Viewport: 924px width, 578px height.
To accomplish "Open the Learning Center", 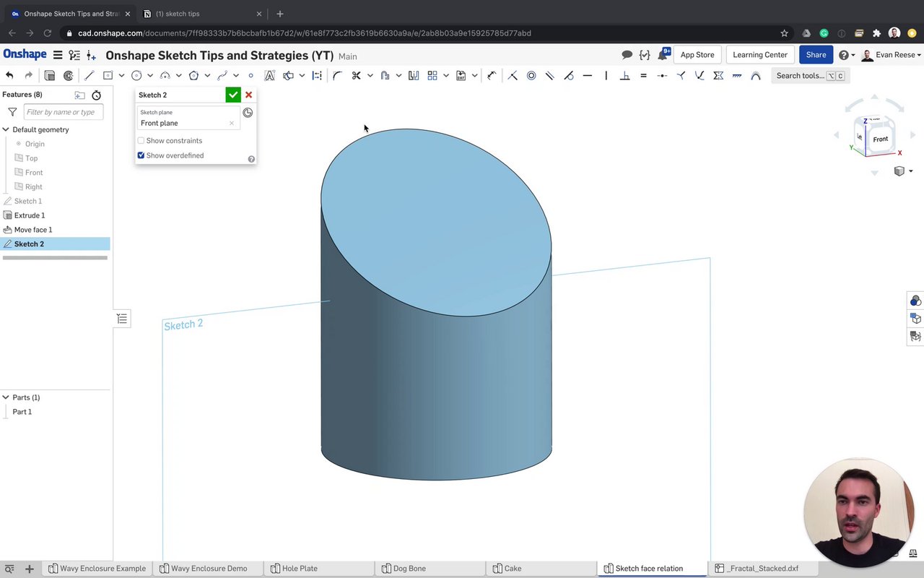I will 759,55.
